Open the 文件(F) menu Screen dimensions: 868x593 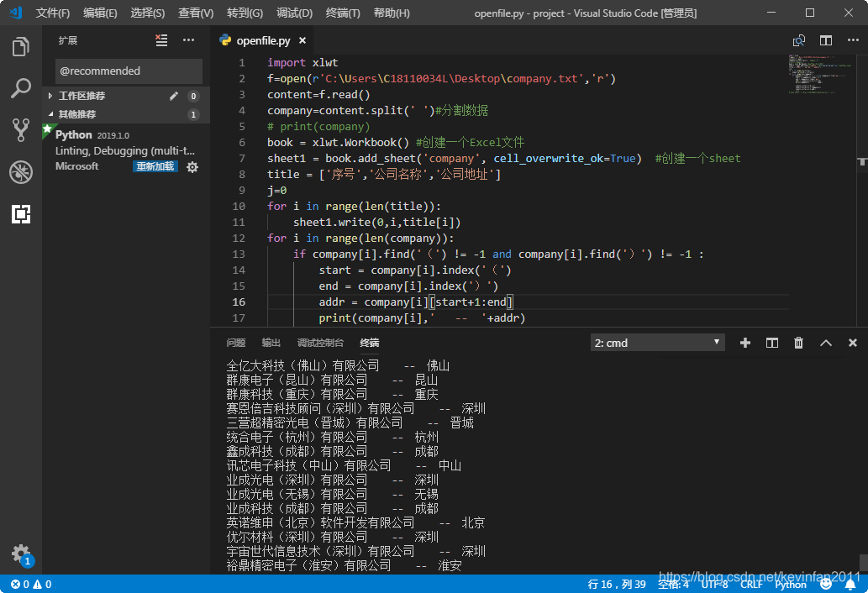click(53, 13)
